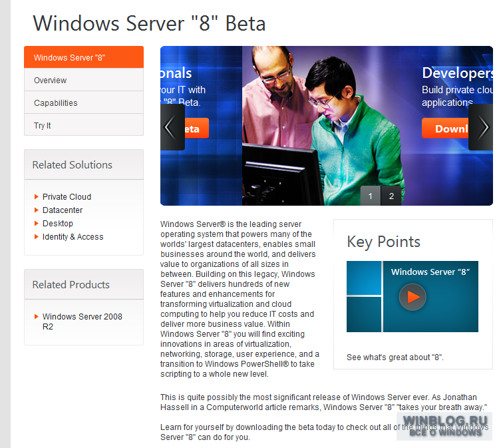Click the Key Points video thumbnail
This screenshot has width=499, height=448.
412,296
